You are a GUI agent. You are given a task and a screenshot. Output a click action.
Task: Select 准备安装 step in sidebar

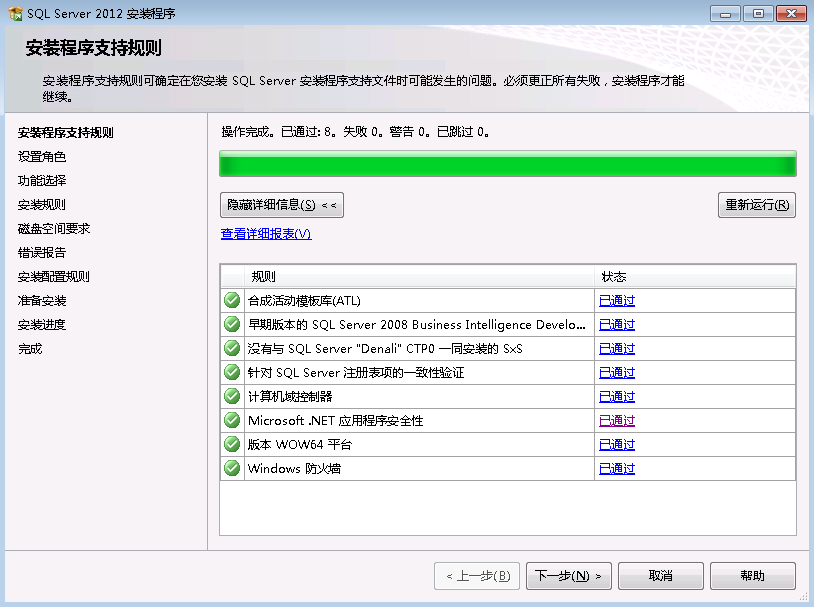click(x=42, y=300)
